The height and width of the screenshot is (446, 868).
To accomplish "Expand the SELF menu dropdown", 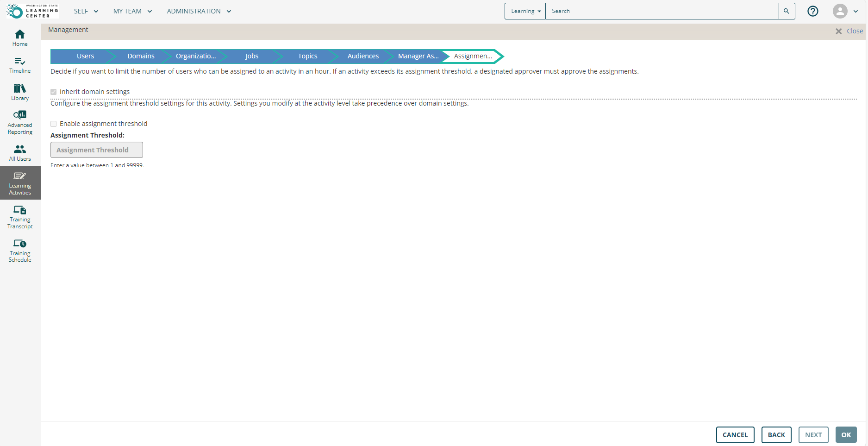I will pos(86,11).
